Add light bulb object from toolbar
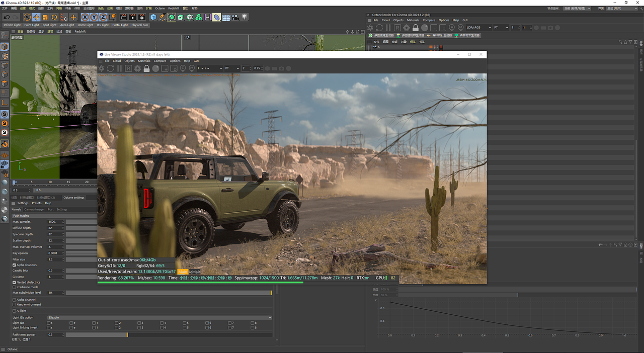The width and height of the screenshot is (644, 353). [x=245, y=17]
